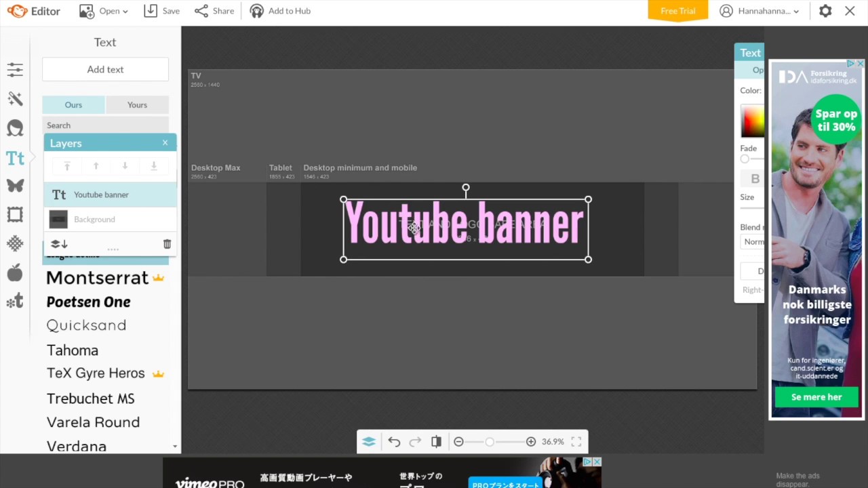This screenshot has width=868, height=488.
Task: Click the font Search field
Action: tap(105, 125)
